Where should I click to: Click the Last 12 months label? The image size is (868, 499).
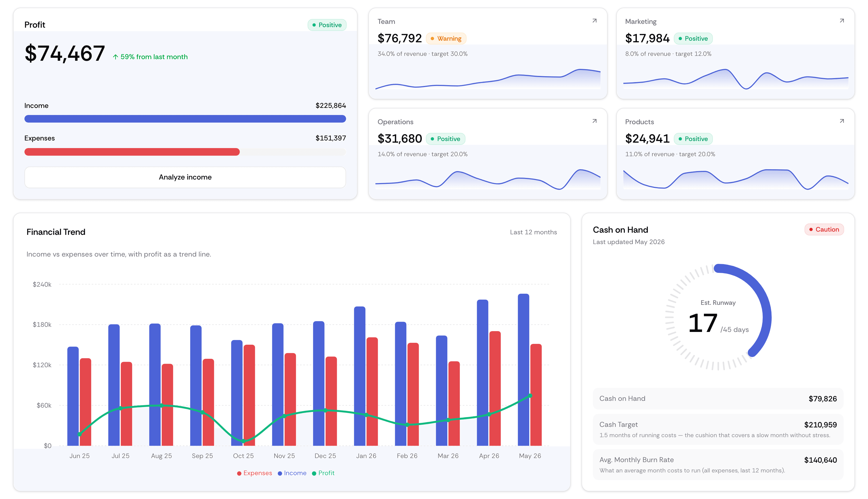pyautogui.click(x=533, y=232)
